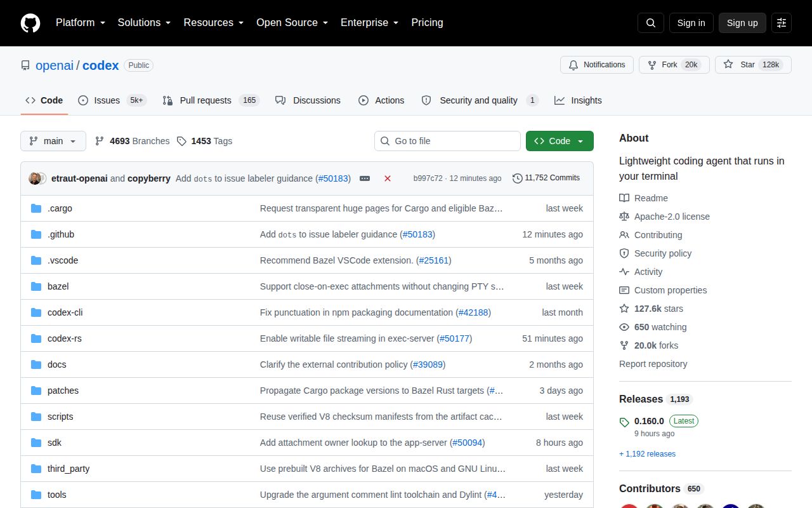The width and height of the screenshot is (812, 508).
Task: Click the Activity pulse icon
Action: click(x=624, y=272)
